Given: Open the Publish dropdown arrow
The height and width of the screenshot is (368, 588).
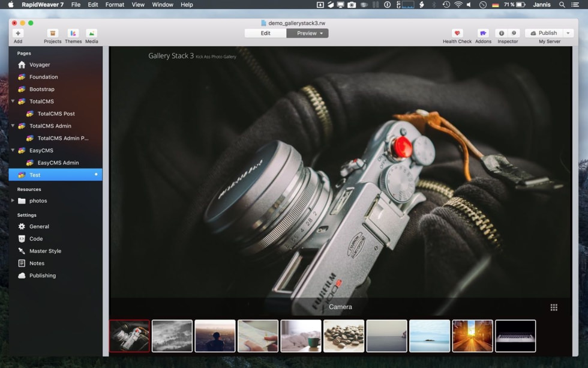Looking at the screenshot, I should point(568,33).
